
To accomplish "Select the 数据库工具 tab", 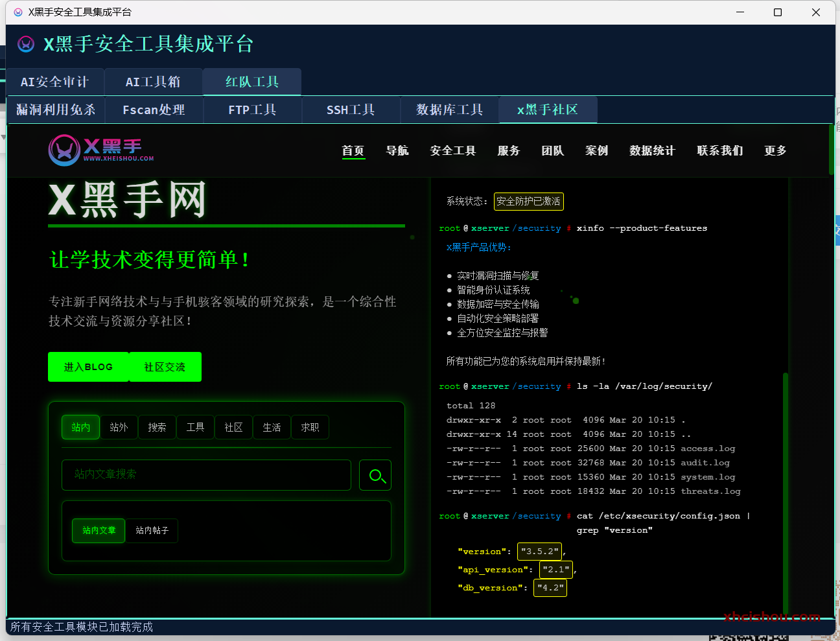I will 449,110.
